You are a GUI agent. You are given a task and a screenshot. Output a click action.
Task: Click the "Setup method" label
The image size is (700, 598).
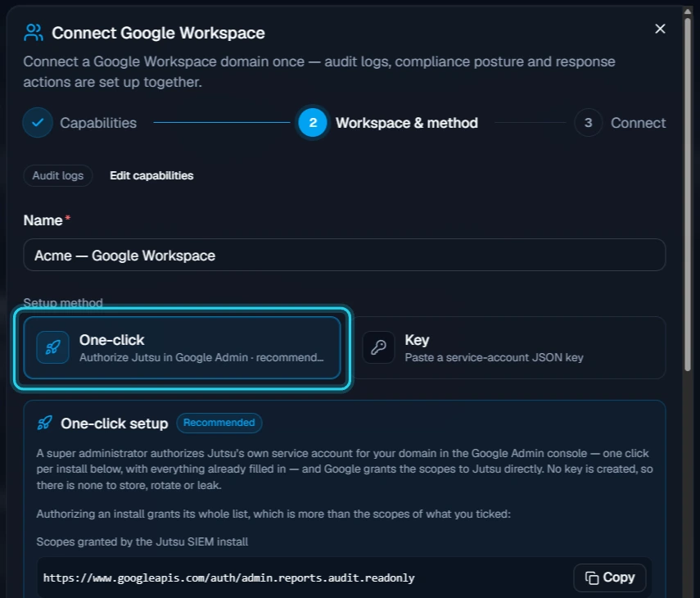point(63,303)
